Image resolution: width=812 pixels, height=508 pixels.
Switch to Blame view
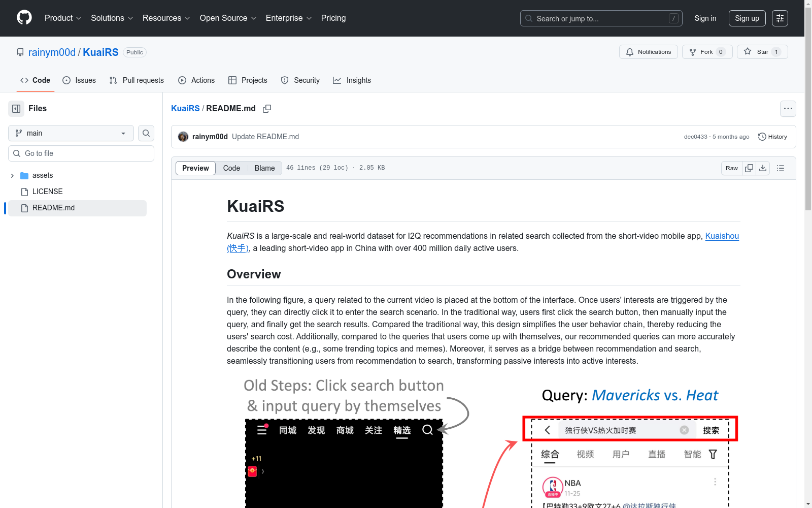tap(264, 168)
